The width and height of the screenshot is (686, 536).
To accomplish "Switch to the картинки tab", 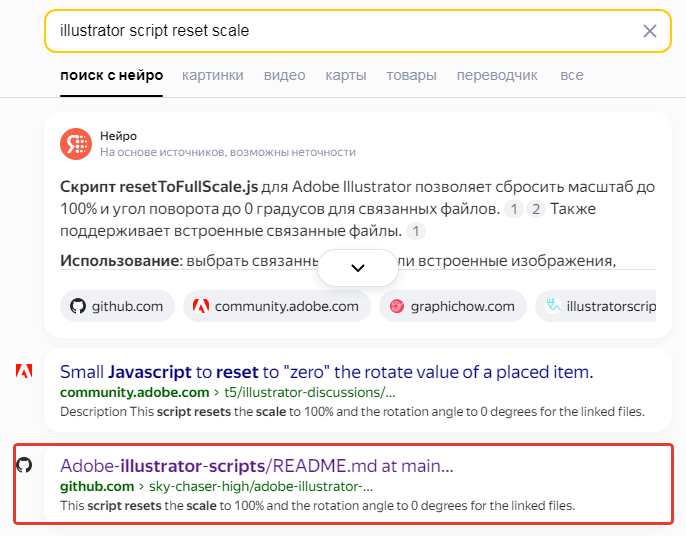I will pos(213,75).
